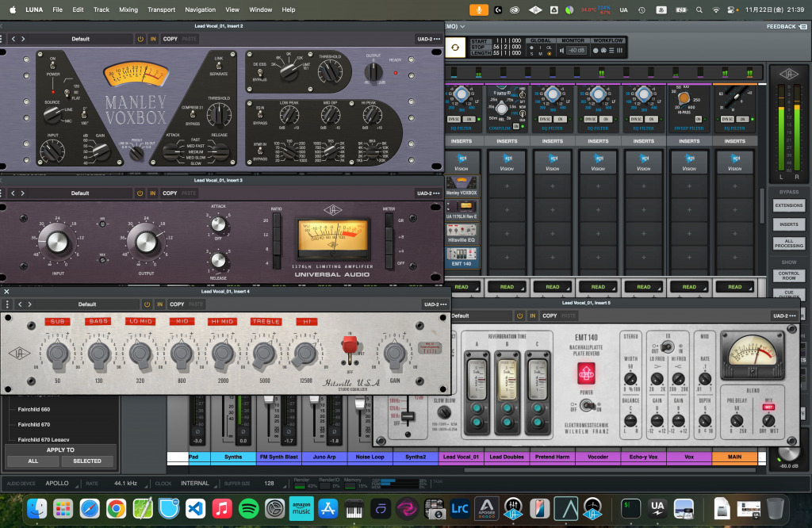Open the Mixing menu

point(128,10)
